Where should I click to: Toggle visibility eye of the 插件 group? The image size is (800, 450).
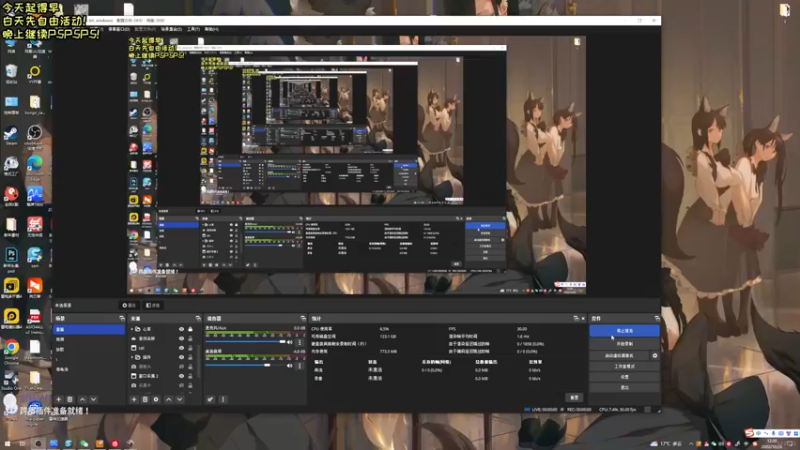pyautogui.click(x=181, y=357)
